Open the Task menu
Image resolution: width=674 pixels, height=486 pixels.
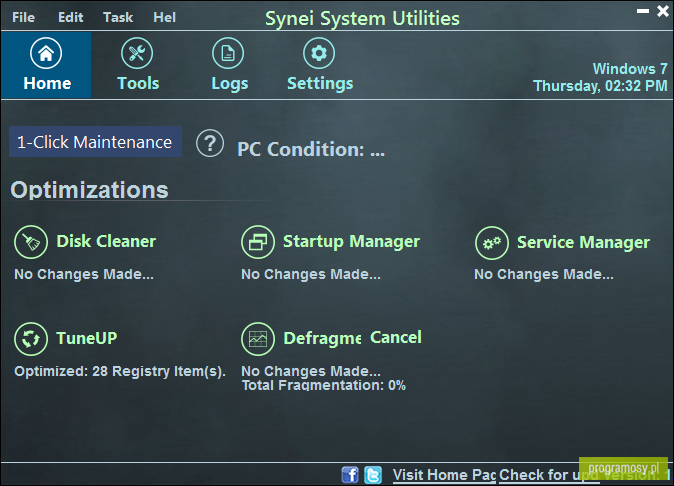(x=118, y=17)
